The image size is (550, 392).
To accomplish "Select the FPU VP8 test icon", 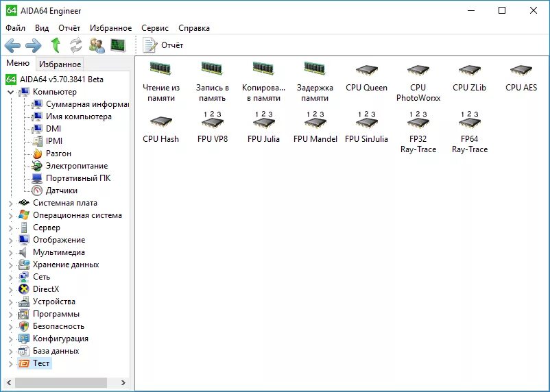I will click(212, 127).
